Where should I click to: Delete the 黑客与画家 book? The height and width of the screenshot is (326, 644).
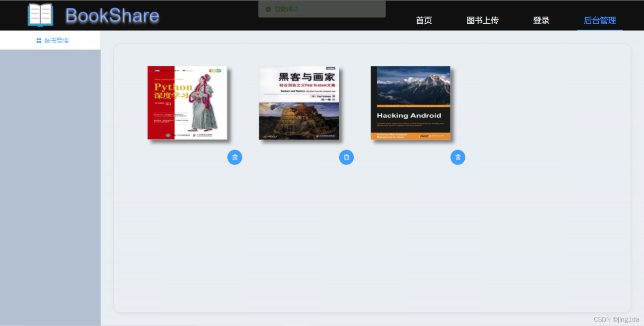click(x=346, y=157)
